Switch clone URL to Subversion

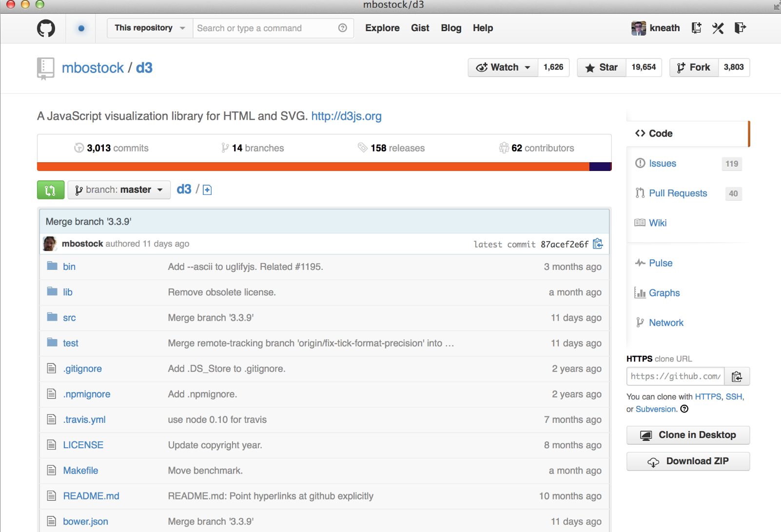point(656,409)
